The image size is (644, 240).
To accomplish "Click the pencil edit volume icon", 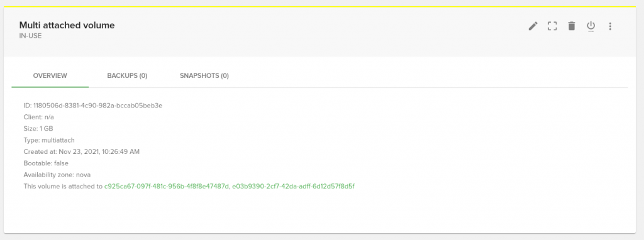I will 533,26.
